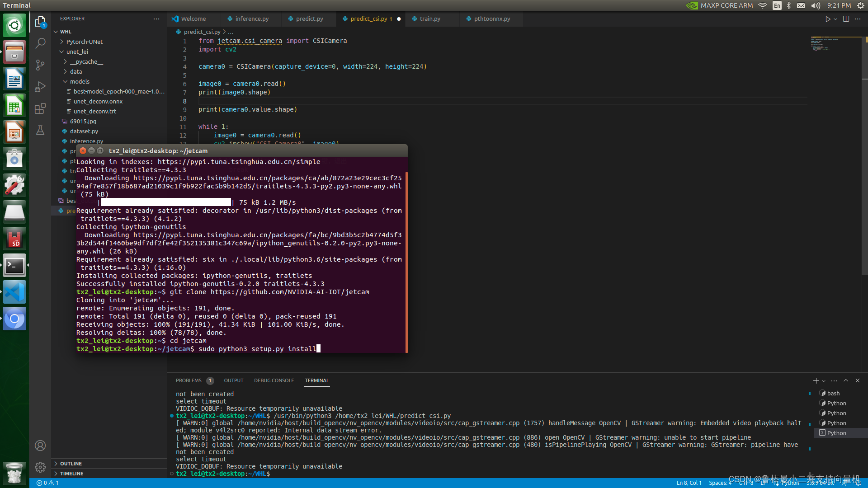Open Terminal app from dock
The height and width of the screenshot is (488, 868).
[14, 265]
